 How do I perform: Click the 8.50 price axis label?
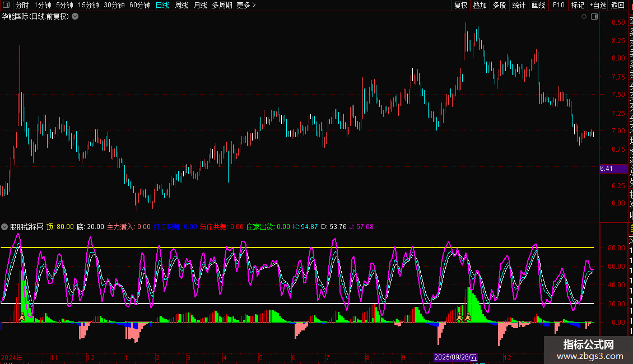tap(618, 22)
